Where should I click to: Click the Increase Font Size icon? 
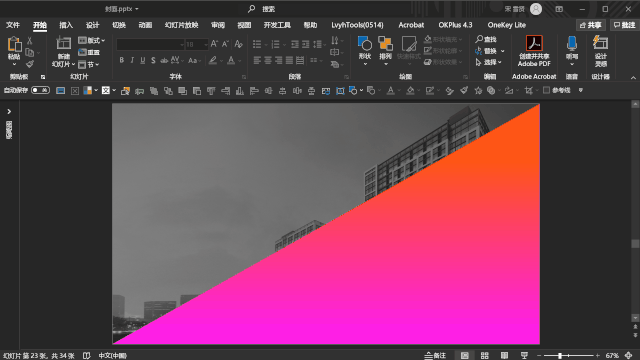[214, 44]
